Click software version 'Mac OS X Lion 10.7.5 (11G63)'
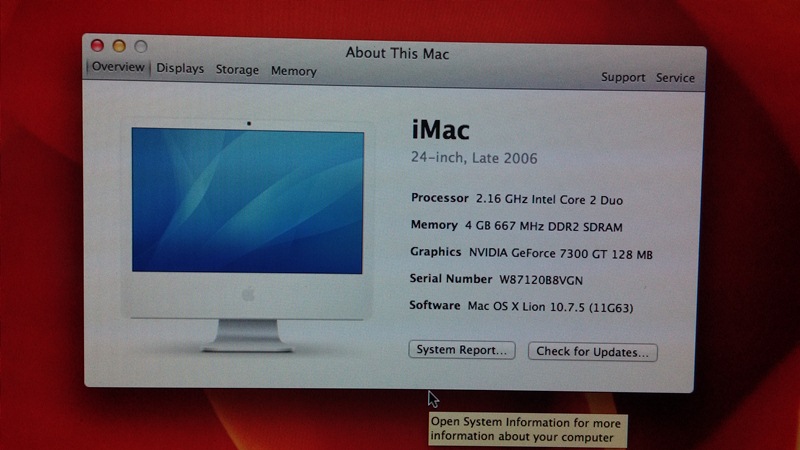Screen dimensions: 800x450 coord(551,307)
